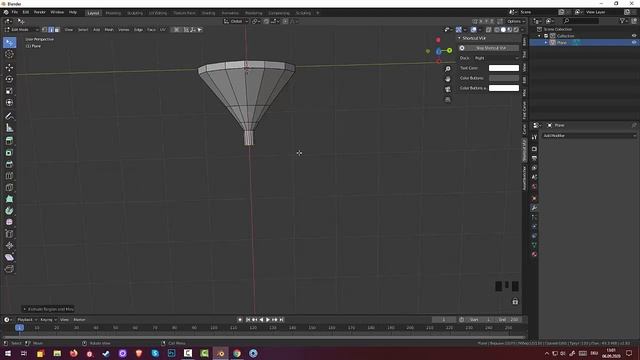
Task: Select the Scale tool
Action: coord(9,91)
